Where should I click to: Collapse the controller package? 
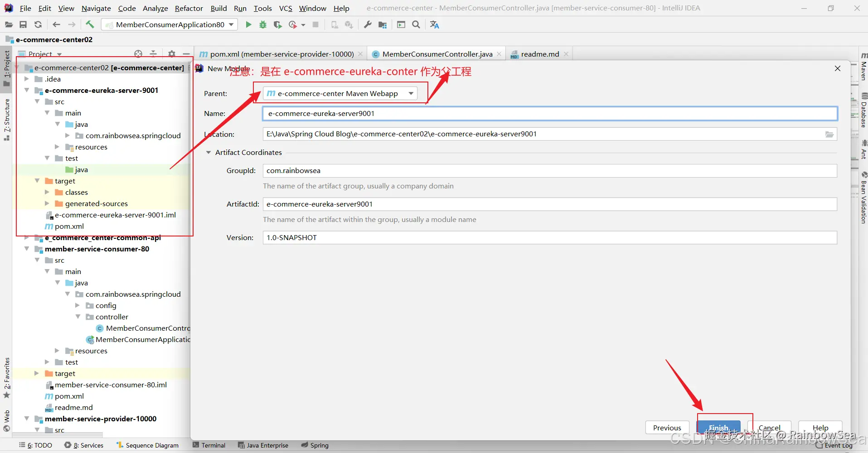click(x=78, y=317)
